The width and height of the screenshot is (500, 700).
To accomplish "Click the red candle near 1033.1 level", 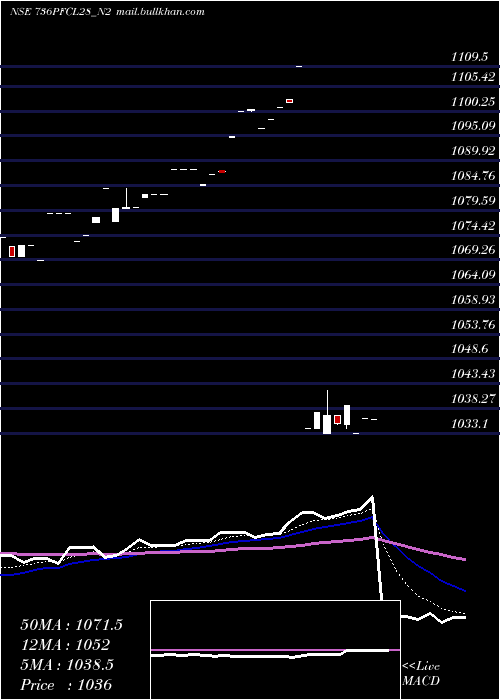I will [338, 419].
